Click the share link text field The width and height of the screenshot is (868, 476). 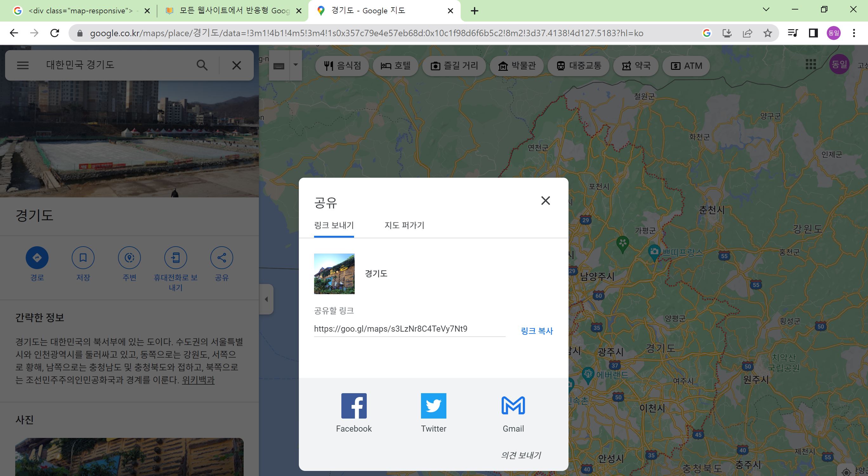[x=409, y=329]
